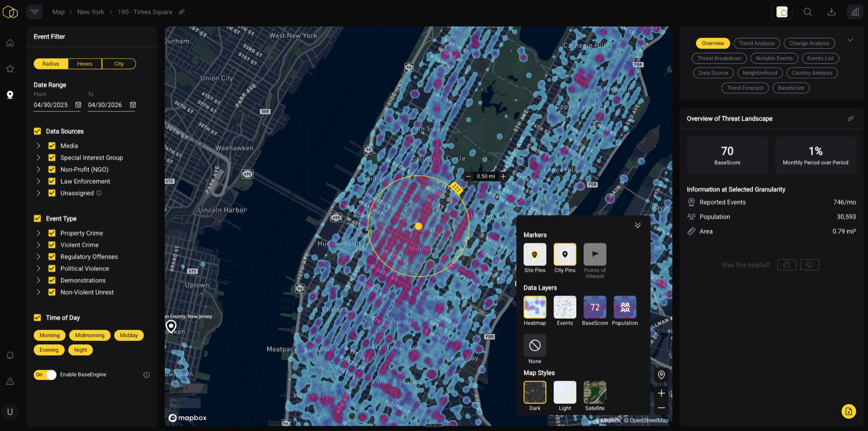
Task: Zoom out the map with minus button
Action: tap(661, 408)
